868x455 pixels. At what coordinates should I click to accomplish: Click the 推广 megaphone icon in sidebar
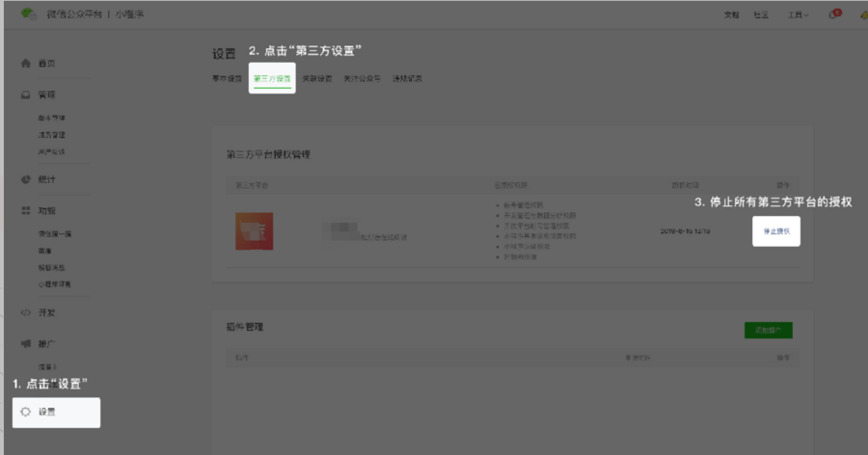pos(26,344)
